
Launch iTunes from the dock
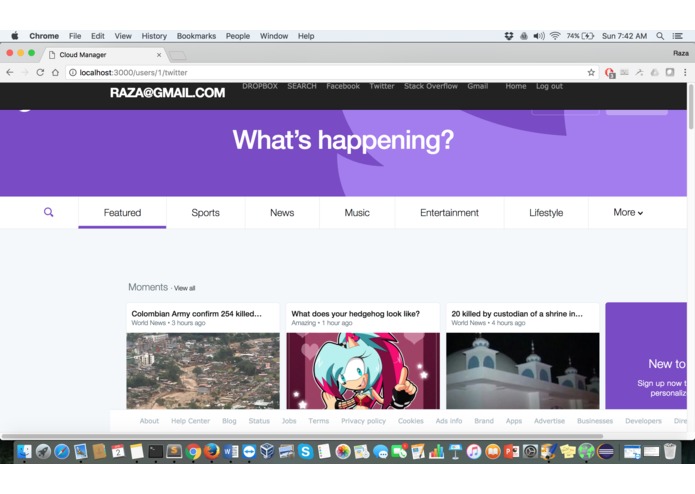[474, 451]
